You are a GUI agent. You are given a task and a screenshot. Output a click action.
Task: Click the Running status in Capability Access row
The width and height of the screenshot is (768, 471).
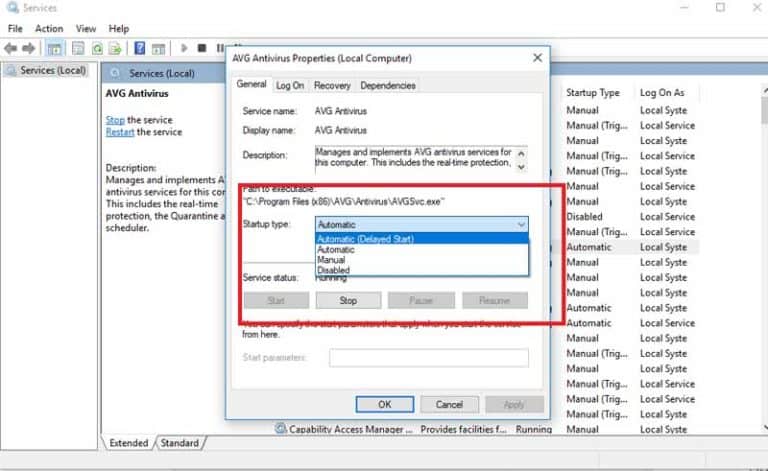533,429
